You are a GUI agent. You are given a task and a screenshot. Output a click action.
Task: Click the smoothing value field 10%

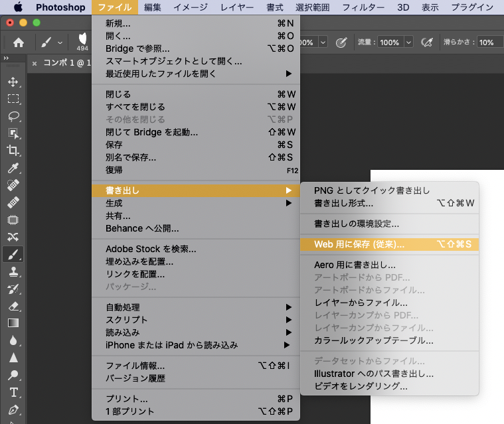point(489,42)
